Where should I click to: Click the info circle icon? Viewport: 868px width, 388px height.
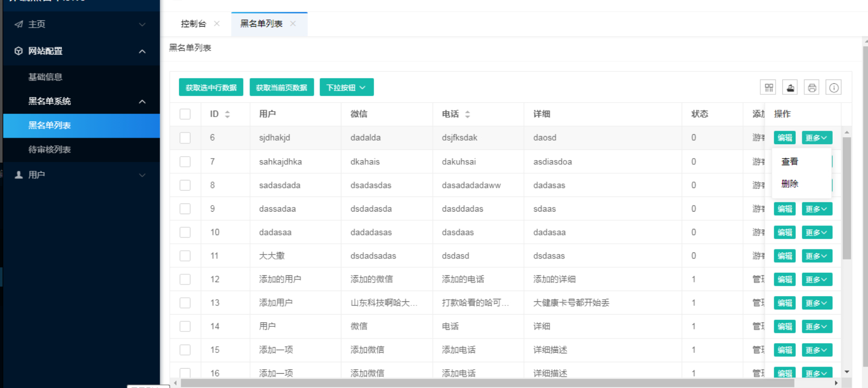click(x=834, y=88)
